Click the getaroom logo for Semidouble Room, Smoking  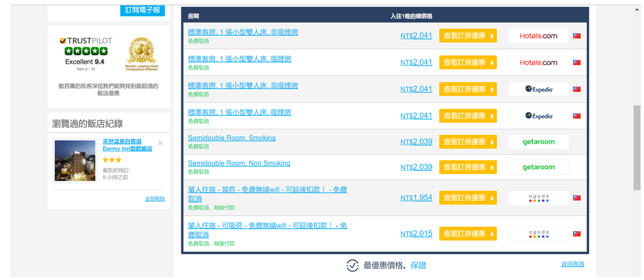coord(538,142)
